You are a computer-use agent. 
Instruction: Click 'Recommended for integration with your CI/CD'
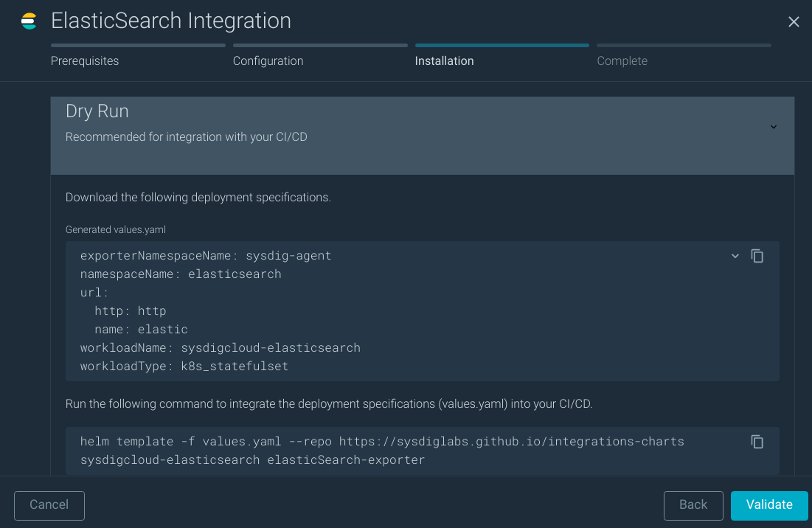(x=187, y=137)
